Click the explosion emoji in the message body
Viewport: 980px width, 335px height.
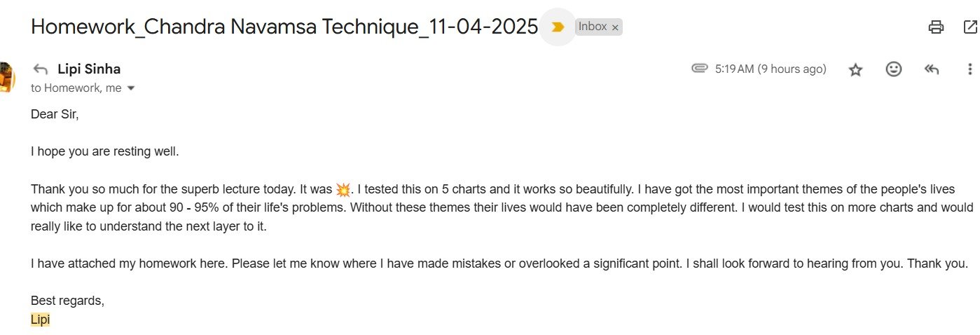click(343, 189)
